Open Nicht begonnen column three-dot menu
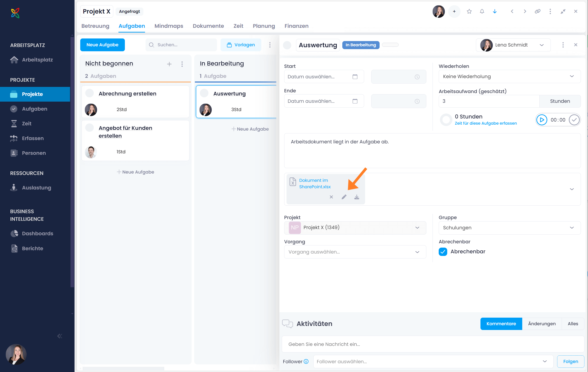The width and height of the screenshot is (588, 372). (182, 64)
